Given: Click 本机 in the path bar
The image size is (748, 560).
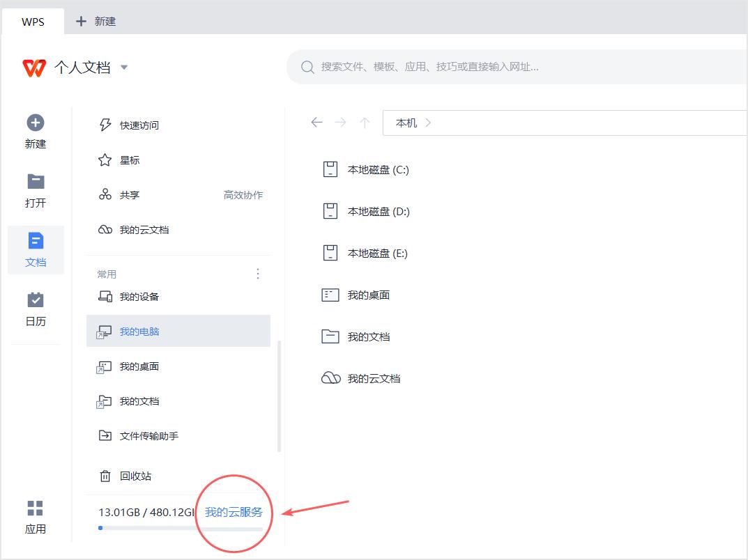Looking at the screenshot, I should point(406,123).
